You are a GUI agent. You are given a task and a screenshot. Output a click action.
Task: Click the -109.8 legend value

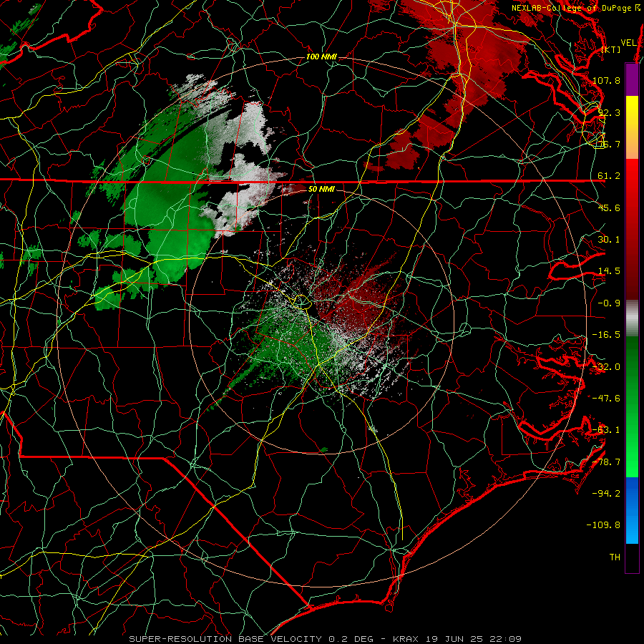[x=604, y=525]
